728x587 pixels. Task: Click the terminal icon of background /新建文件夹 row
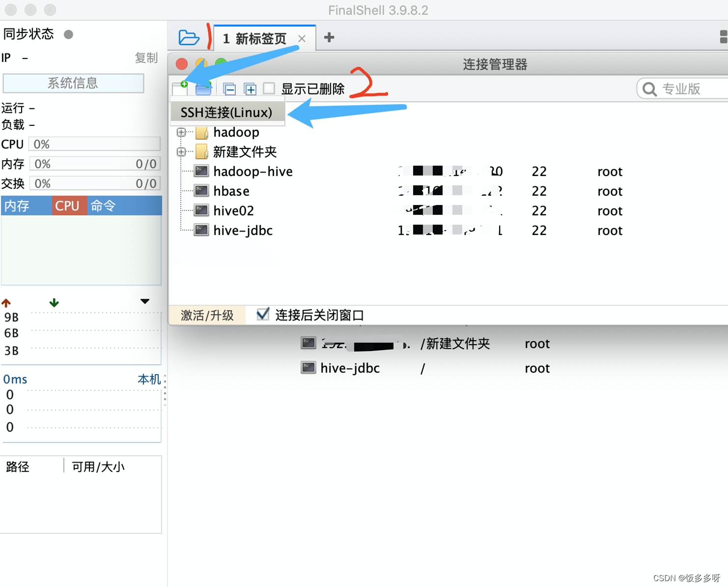[308, 343]
